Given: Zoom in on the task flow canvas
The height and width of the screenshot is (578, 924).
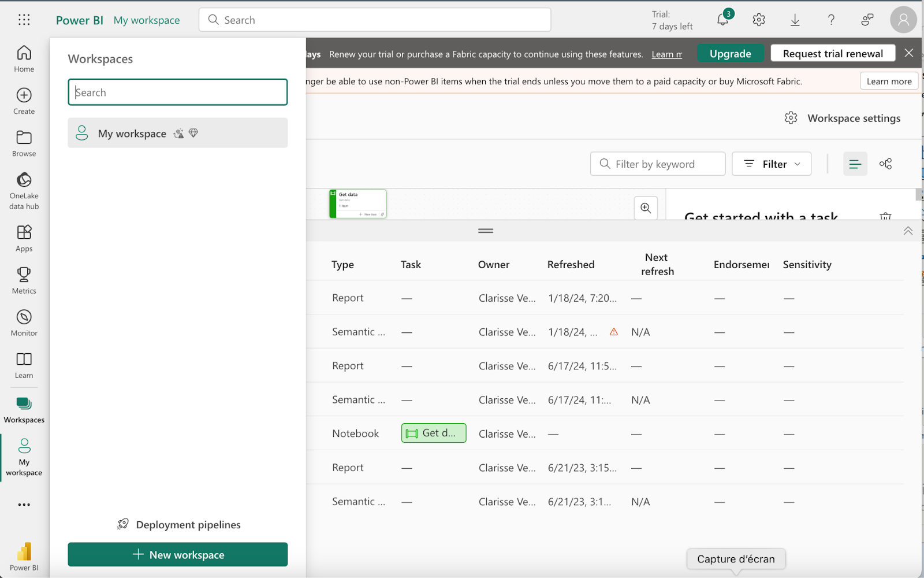Looking at the screenshot, I should pos(646,208).
